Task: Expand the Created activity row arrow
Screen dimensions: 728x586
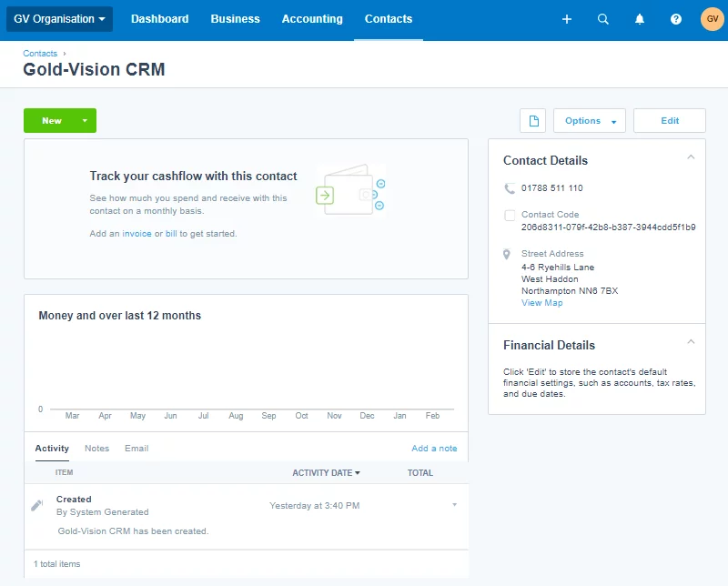Action: pyautogui.click(x=454, y=505)
